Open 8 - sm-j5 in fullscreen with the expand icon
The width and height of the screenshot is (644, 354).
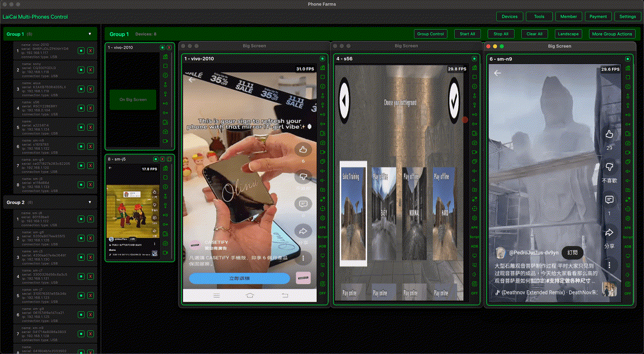[169, 159]
